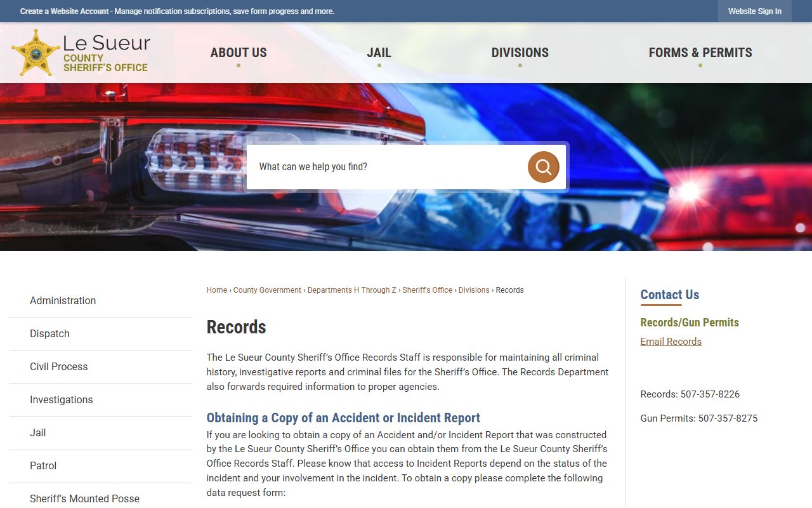Select Patrol in sidebar
The width and height of the screenshot is (812, 508).
pyautogui.click(x=101, y=466)
